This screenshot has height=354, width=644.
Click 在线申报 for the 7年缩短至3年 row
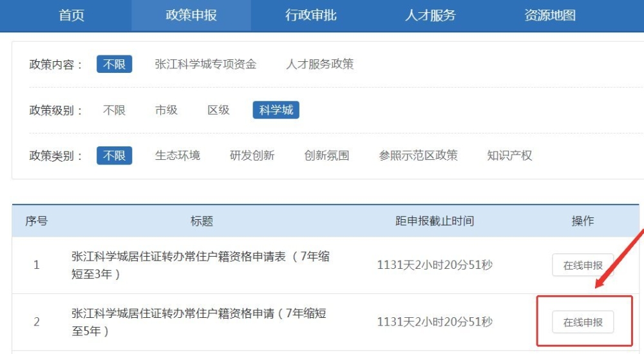click(583, 265)
